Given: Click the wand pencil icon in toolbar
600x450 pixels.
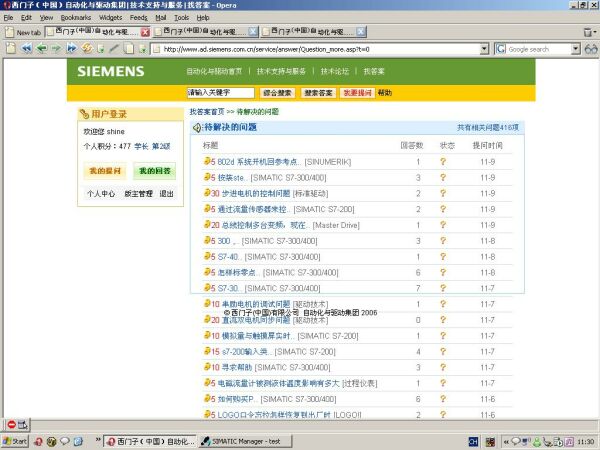Looking at the screenshot, I should (114, 49).
